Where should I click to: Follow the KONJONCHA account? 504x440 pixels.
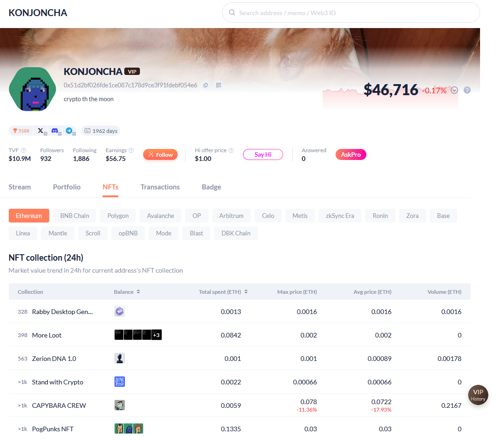160,155
